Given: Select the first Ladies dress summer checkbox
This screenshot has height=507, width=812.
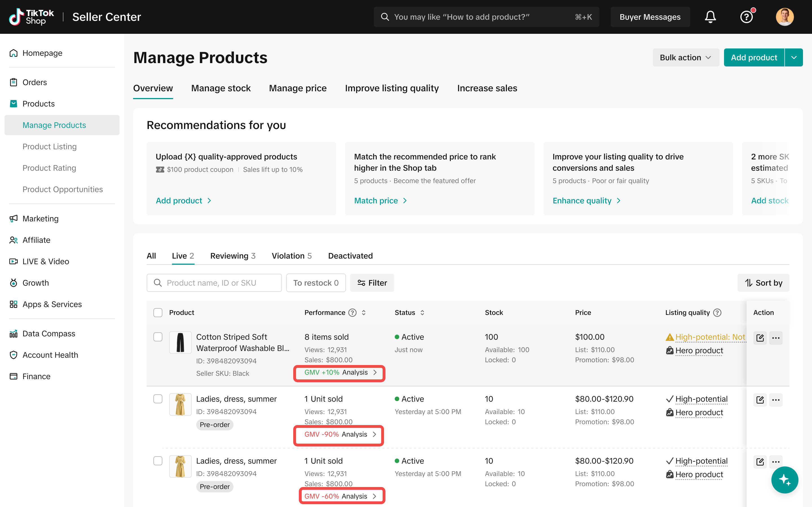Looking at the screenshot, I should coord(158,399).
